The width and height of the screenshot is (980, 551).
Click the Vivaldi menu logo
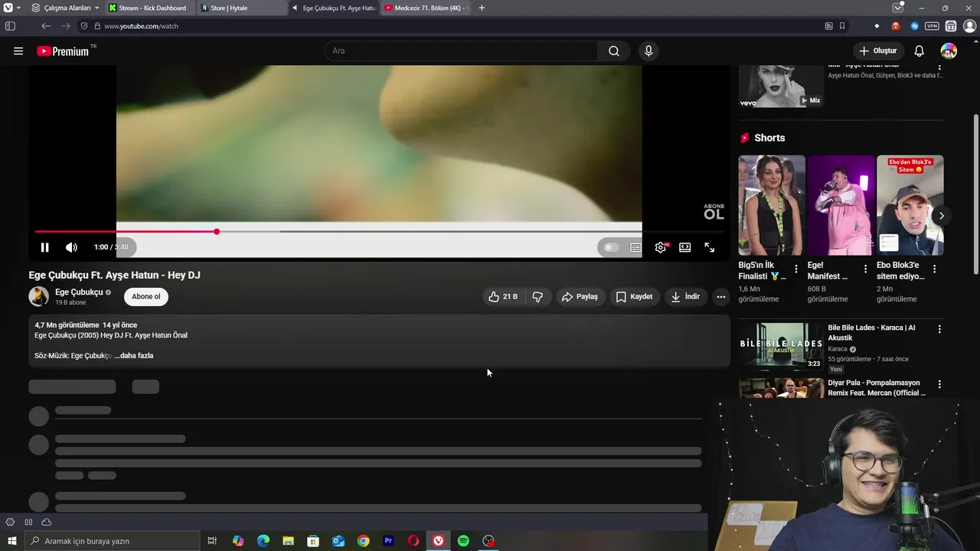tap(8, 8)
